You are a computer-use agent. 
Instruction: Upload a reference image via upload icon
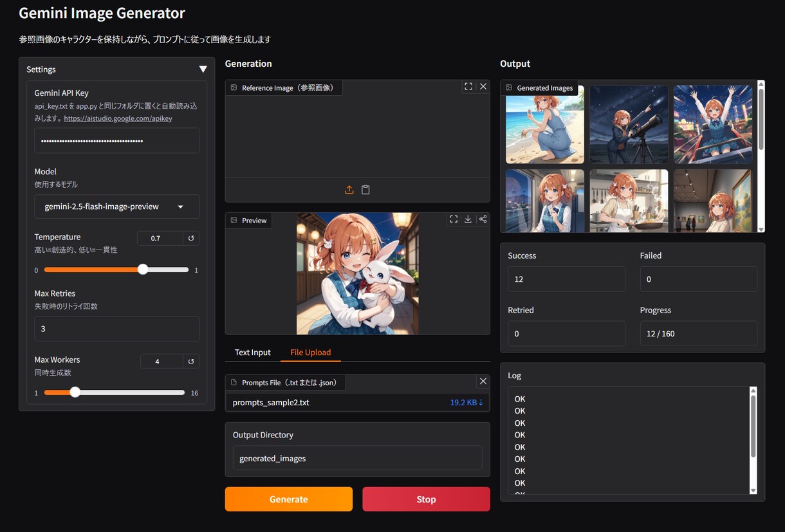point(349,190)
